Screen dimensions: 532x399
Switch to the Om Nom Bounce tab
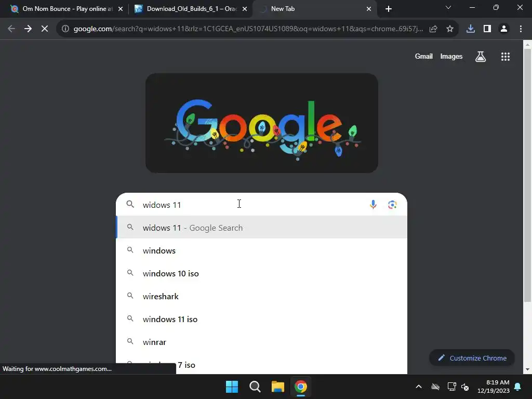(66, 9)
